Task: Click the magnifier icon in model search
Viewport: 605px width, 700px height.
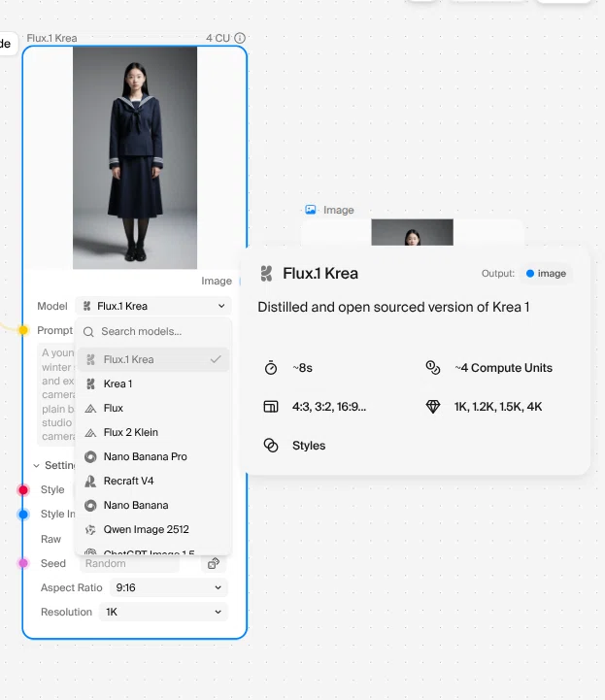Action: click(x=88, y=332)
